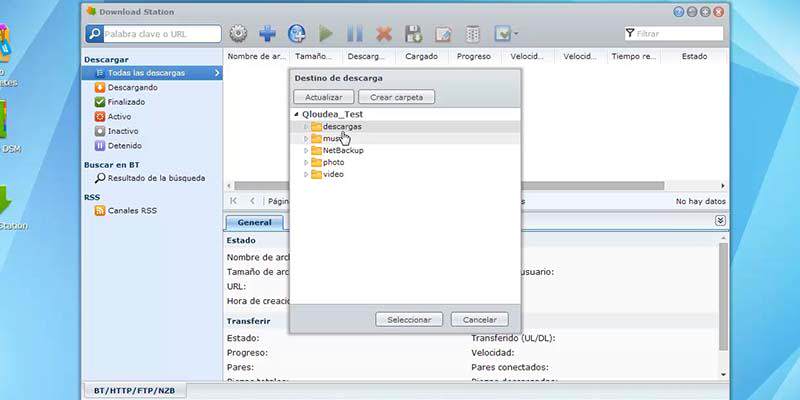
Task: Click the Filtrar filter field
Action: (x=673, y=34)
